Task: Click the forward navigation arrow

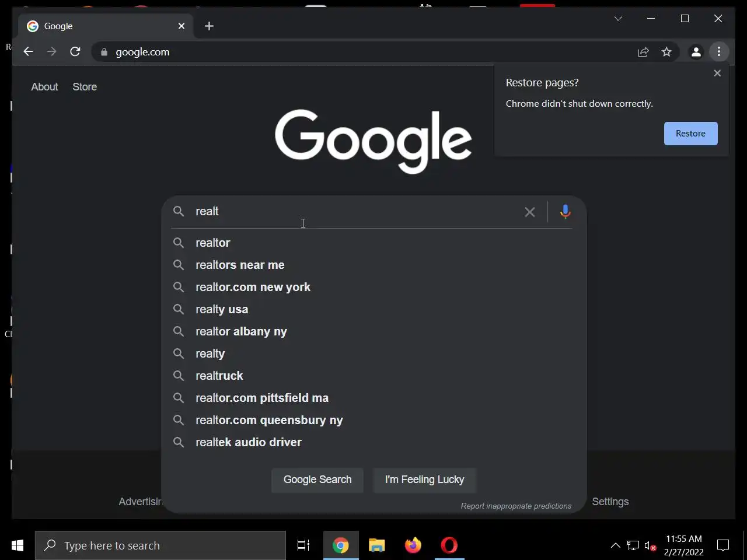Action: [51, 52]
